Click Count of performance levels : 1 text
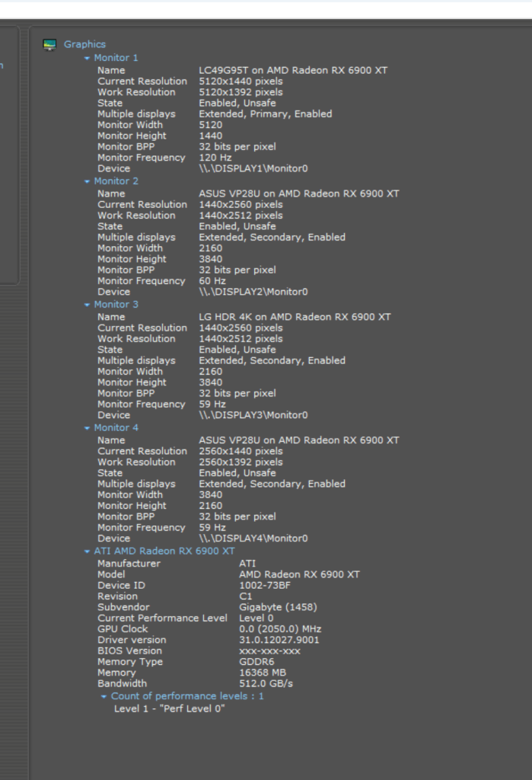 pos(187,696)
